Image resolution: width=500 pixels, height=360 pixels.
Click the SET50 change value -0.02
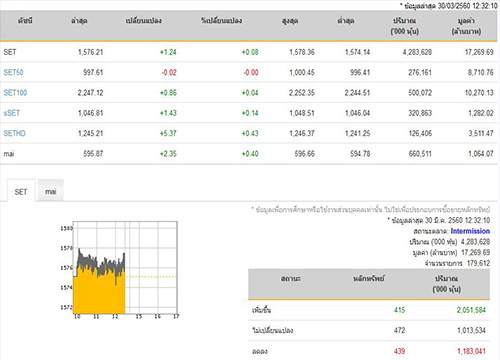(x=169, y=72)
